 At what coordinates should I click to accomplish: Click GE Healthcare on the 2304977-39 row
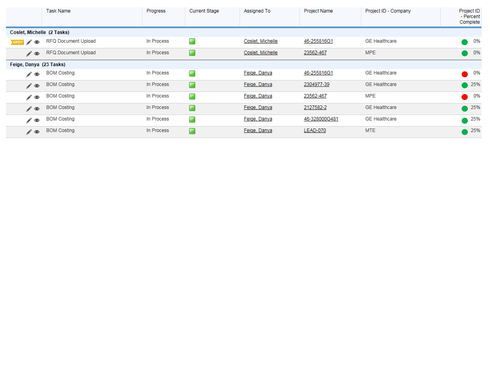[381, 84]
